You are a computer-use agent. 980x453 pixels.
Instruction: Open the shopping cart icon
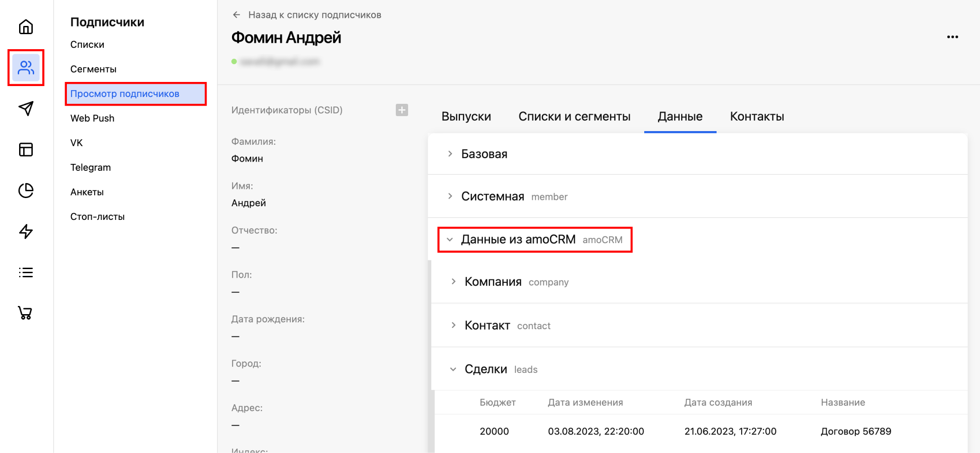(x=25, y=313)
